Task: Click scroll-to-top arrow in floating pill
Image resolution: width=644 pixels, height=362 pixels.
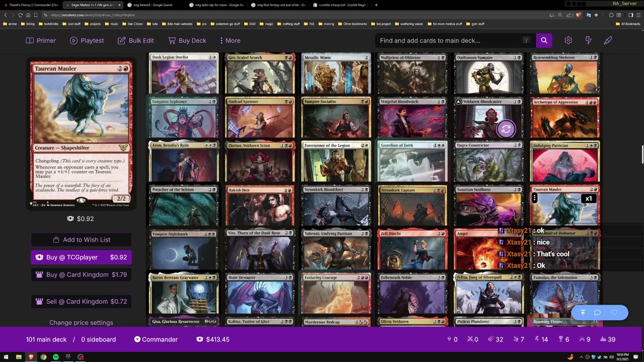Action: coord(583,312)
